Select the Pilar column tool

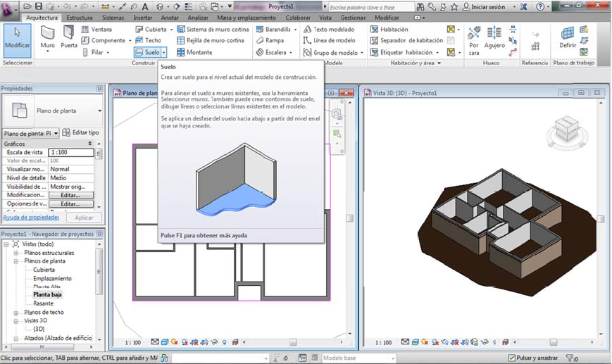pos(94,52)
